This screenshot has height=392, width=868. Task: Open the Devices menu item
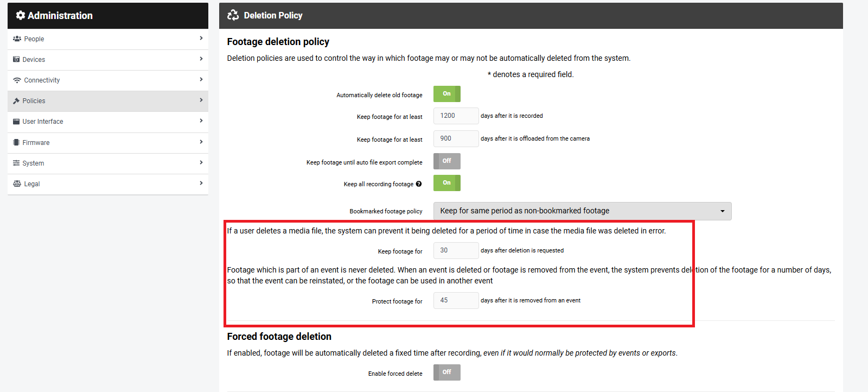[x=108, y=60]
